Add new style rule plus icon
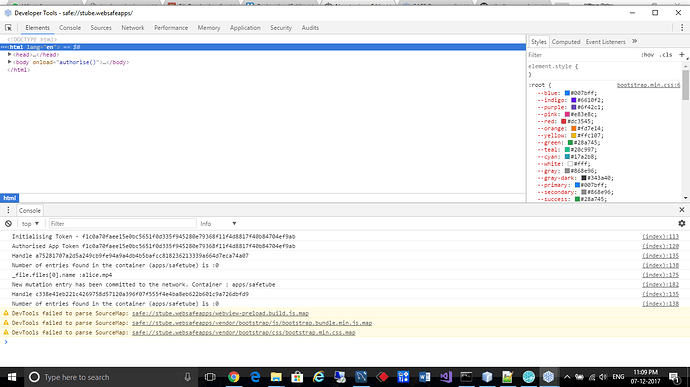 pyautogui.click(x=682, y=55)
